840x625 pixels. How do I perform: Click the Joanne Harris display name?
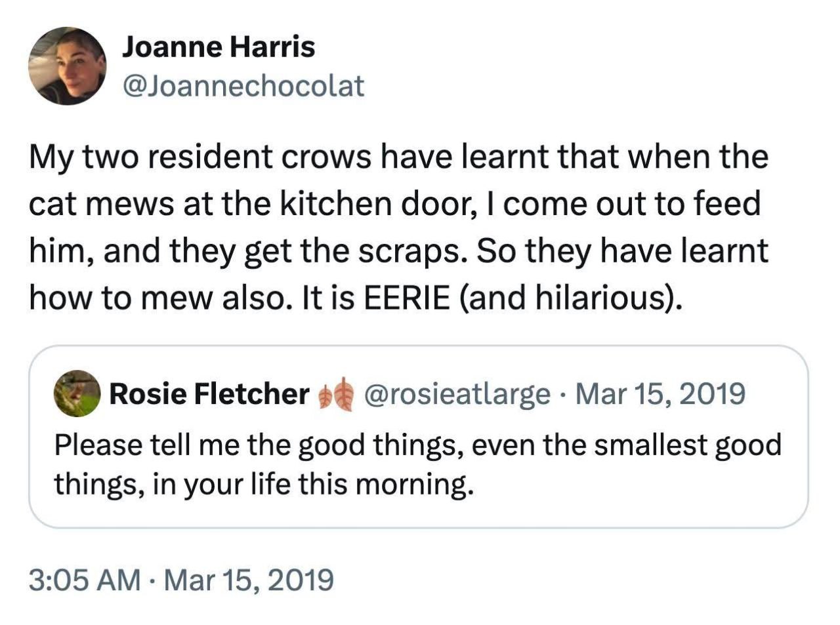coord(219,47)
